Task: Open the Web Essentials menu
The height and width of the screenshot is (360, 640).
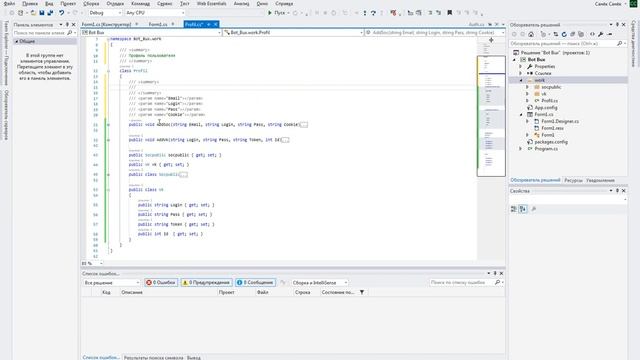Action: click(x=211, y=4)
